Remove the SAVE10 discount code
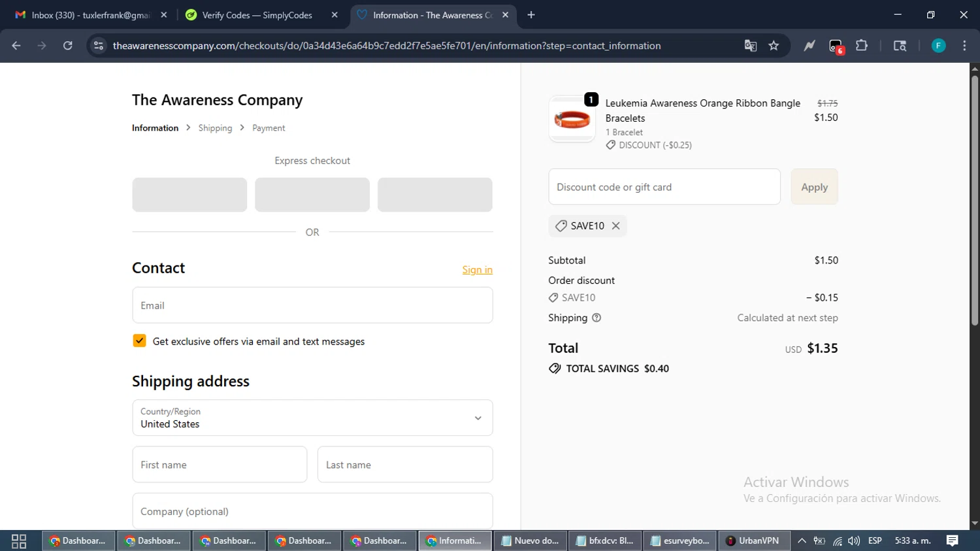 615,225
